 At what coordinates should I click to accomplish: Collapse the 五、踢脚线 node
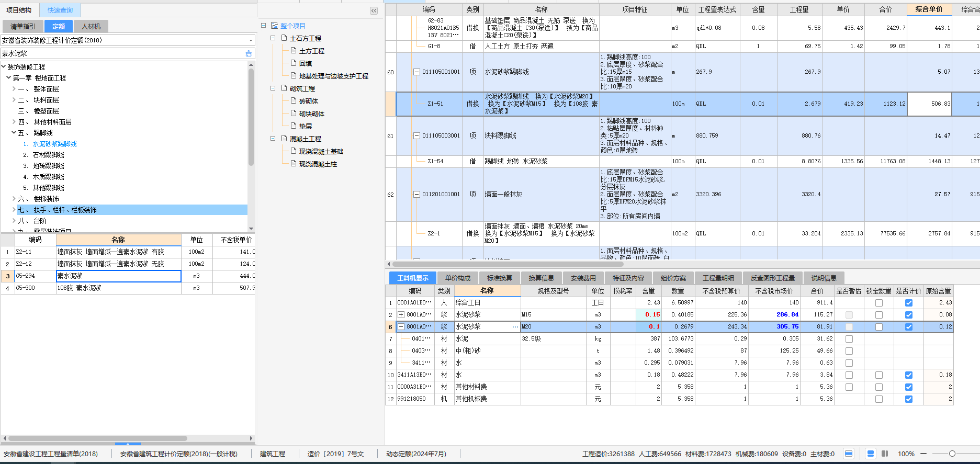(x=14, y=133)
